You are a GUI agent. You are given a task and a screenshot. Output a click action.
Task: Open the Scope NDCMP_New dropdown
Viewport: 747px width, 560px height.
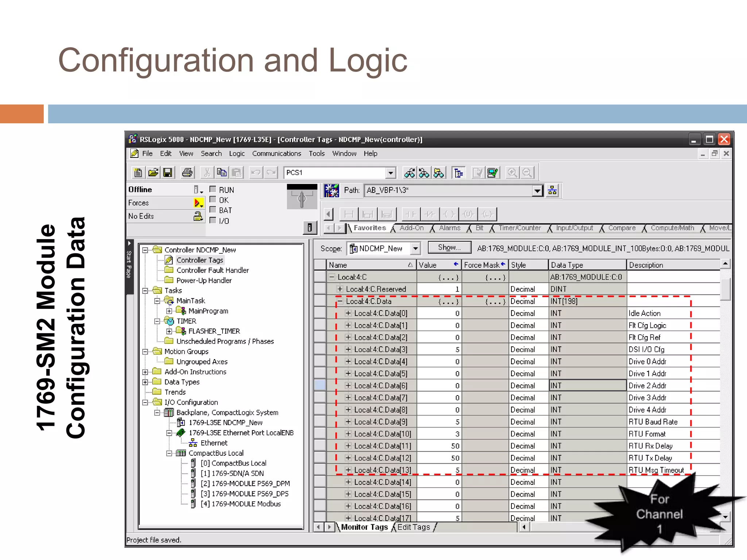click(x=415, y=249)
